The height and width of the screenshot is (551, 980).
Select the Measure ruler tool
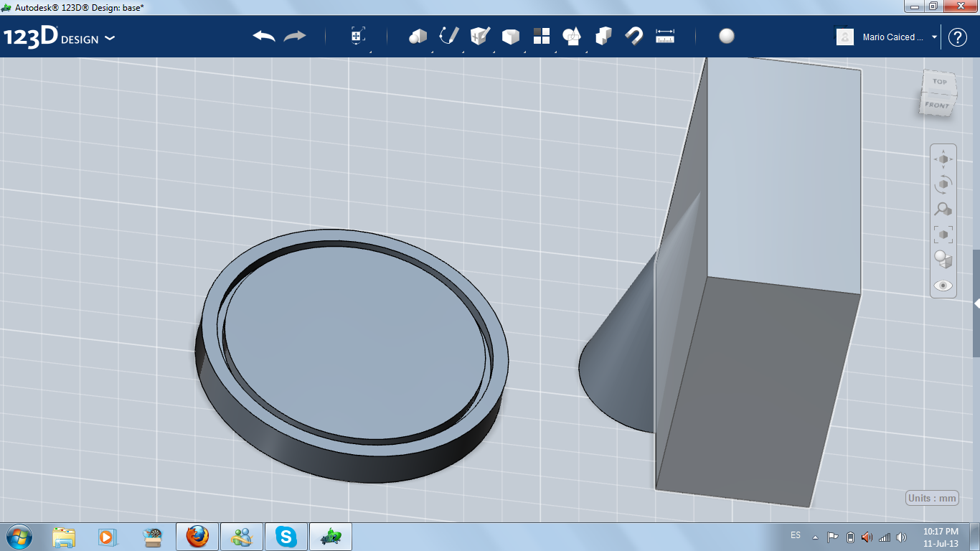click(x=666, y=37)
